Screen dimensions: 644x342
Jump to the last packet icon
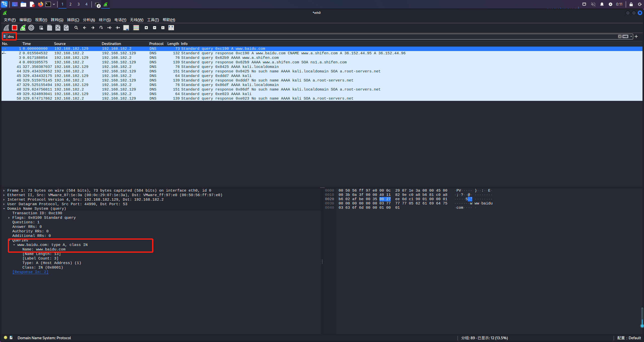click(118, 28)
